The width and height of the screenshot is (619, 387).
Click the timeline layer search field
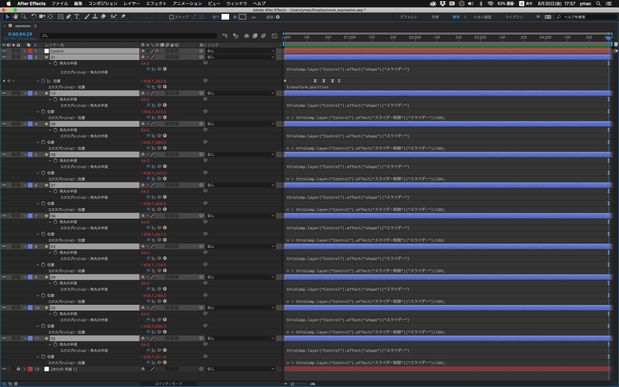[x=129, y=36]
